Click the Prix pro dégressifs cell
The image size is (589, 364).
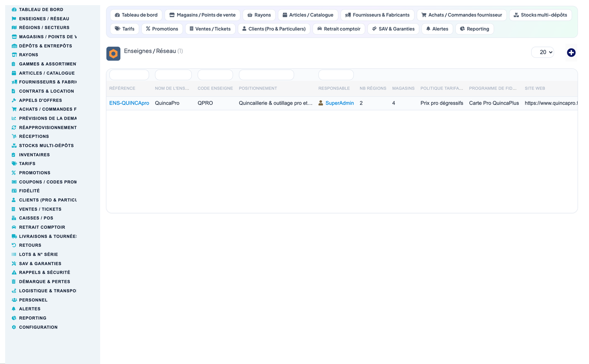[x=442, y=103]
